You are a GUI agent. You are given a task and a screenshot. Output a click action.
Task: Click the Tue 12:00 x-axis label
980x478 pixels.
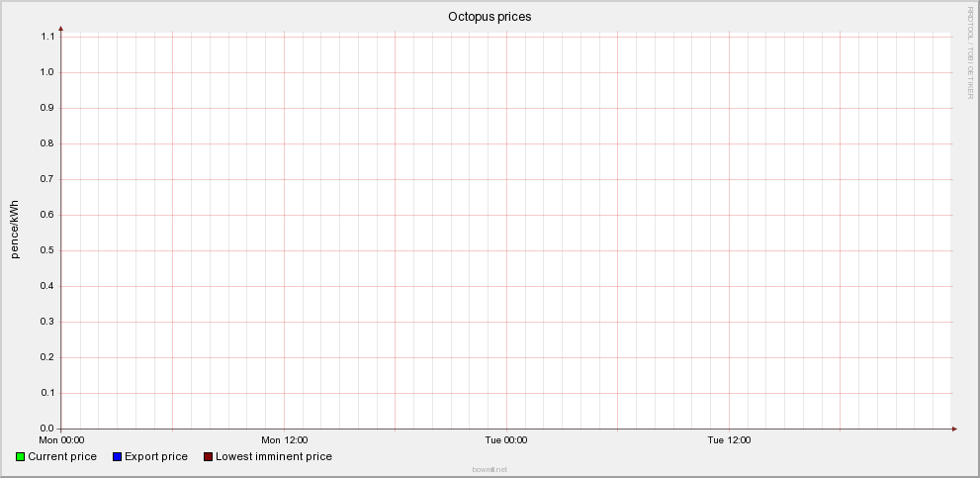(x=729, y=439)
